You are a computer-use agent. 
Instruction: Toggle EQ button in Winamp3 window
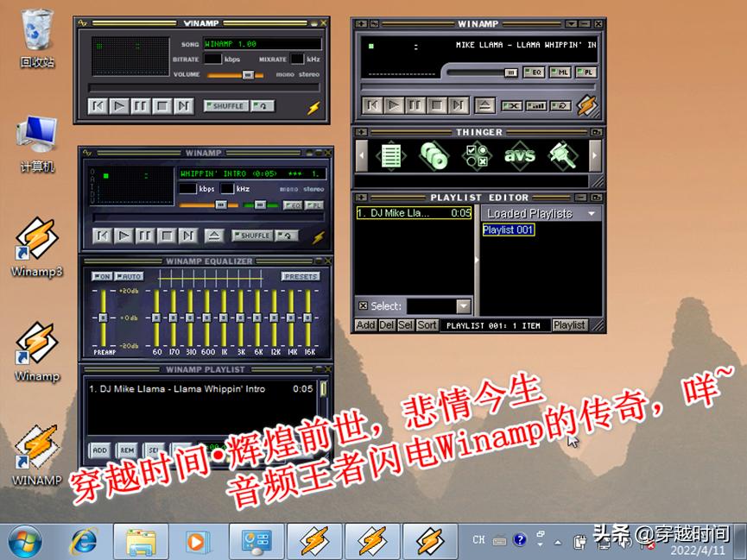(534, 72)
